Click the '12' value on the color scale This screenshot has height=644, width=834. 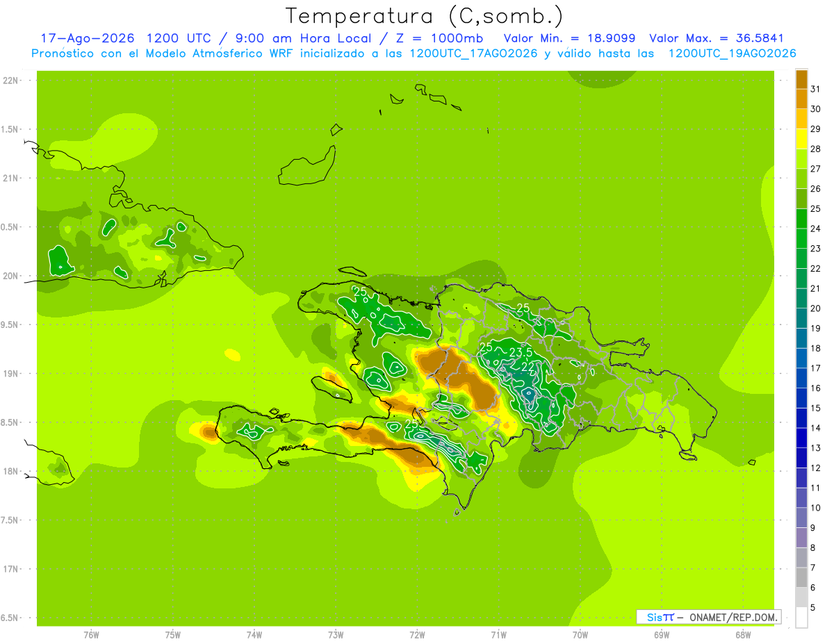(815, 468)
